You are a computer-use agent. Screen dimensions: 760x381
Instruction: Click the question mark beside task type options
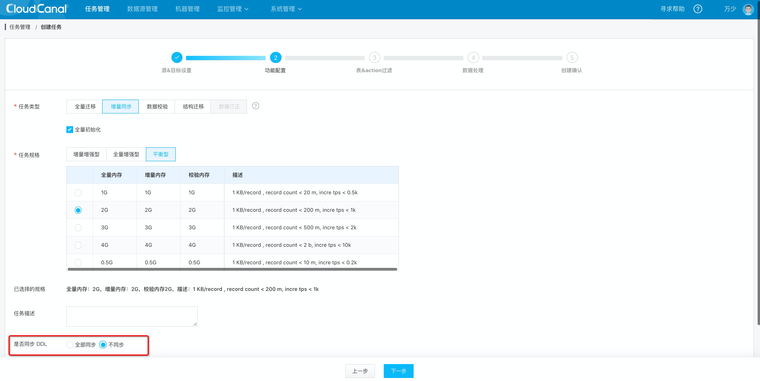point(255,106)
